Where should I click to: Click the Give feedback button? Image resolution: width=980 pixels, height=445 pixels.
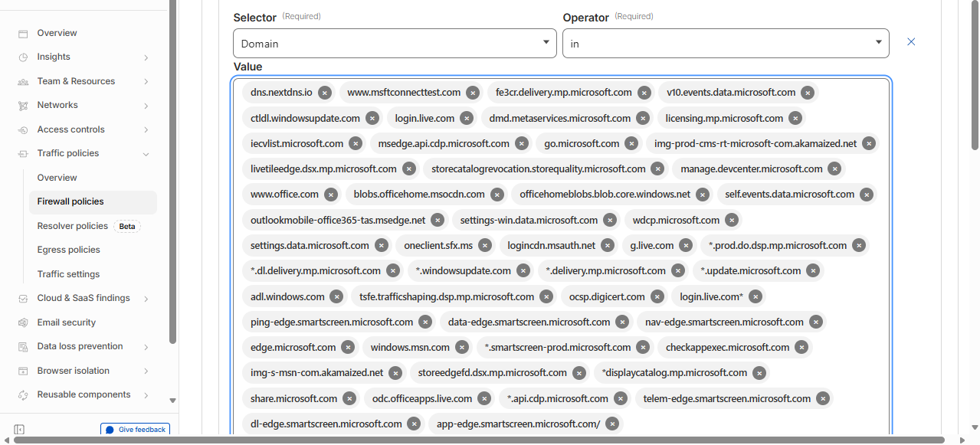pos(135,430)
